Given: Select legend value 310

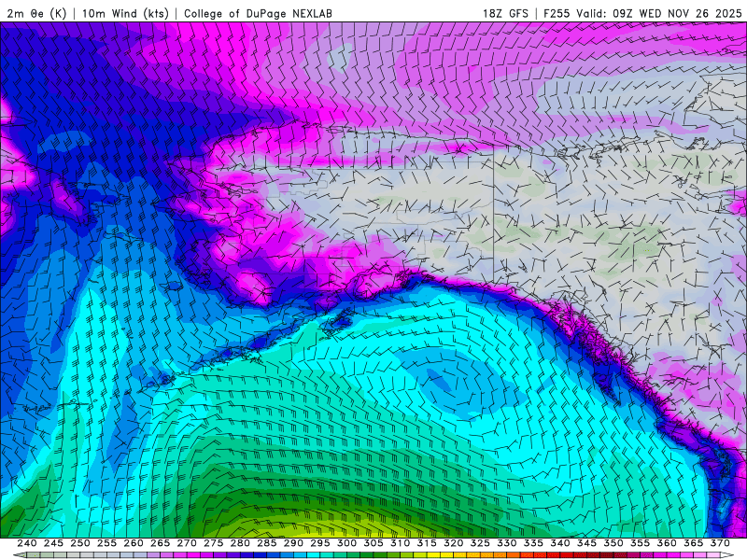Looking at the screenshot, I should (401, 543).
